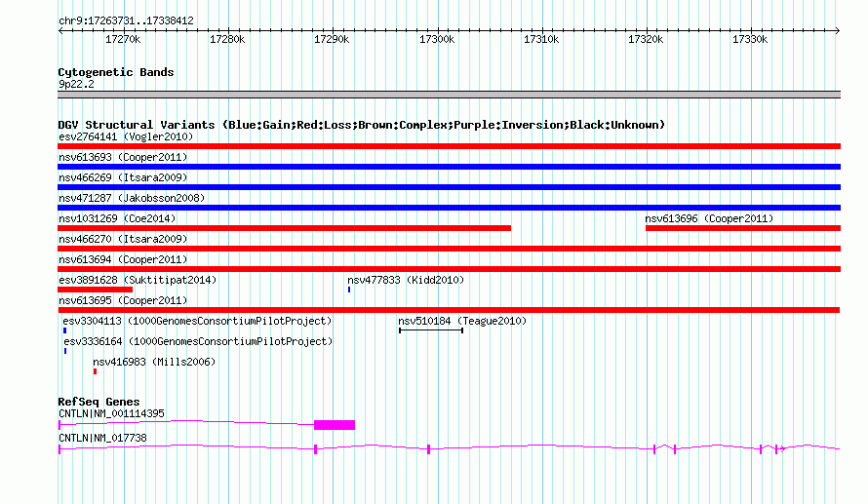Select the nsv510184 (Teague2010) black interval

point(431,330)
